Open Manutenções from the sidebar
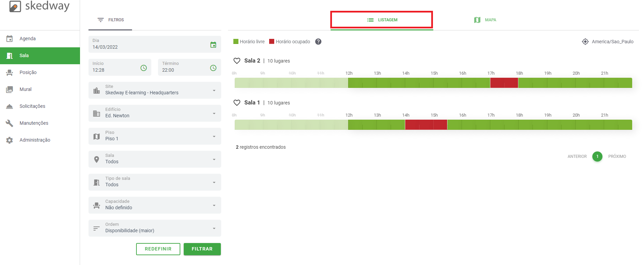 point(34,123)
